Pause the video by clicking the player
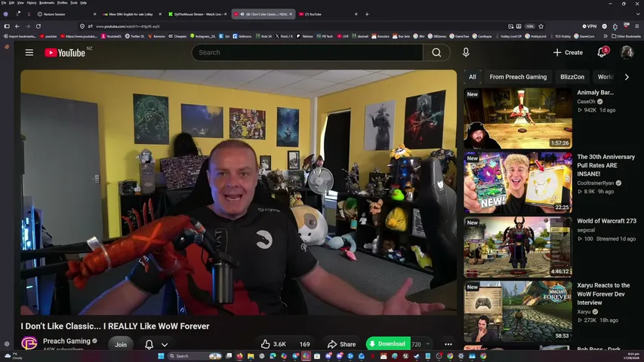The image size is (644, 362). (239, 192)
